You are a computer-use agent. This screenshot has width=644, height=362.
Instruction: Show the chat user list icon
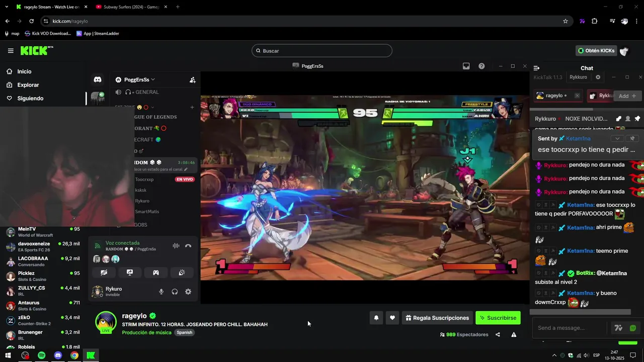pos(628,119)
